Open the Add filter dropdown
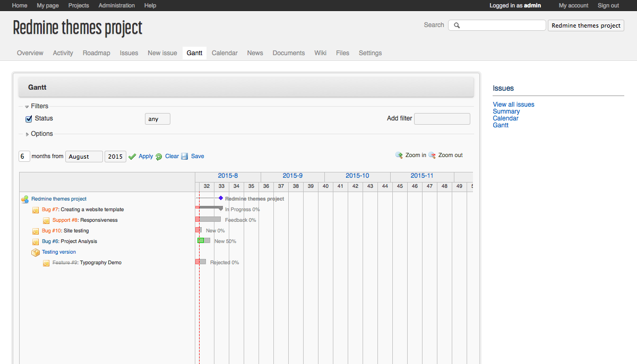This screenshot has width=637, height=364. tap(442, 119)
